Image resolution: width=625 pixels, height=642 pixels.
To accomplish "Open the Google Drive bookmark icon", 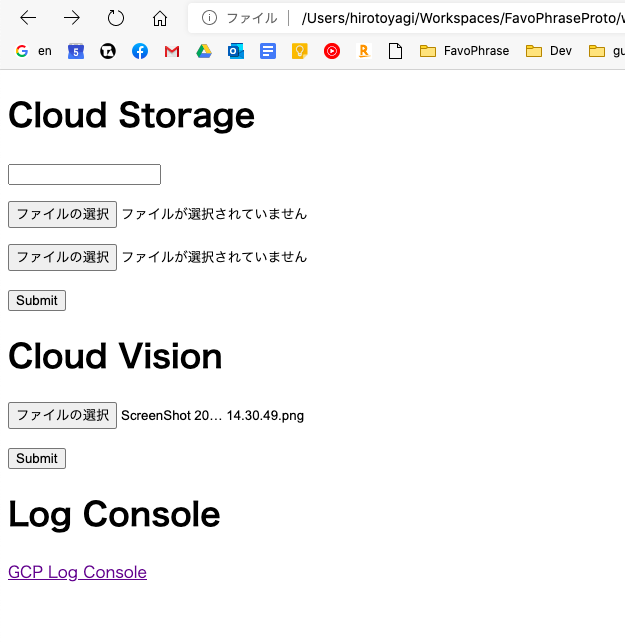I will click(204, 51).
